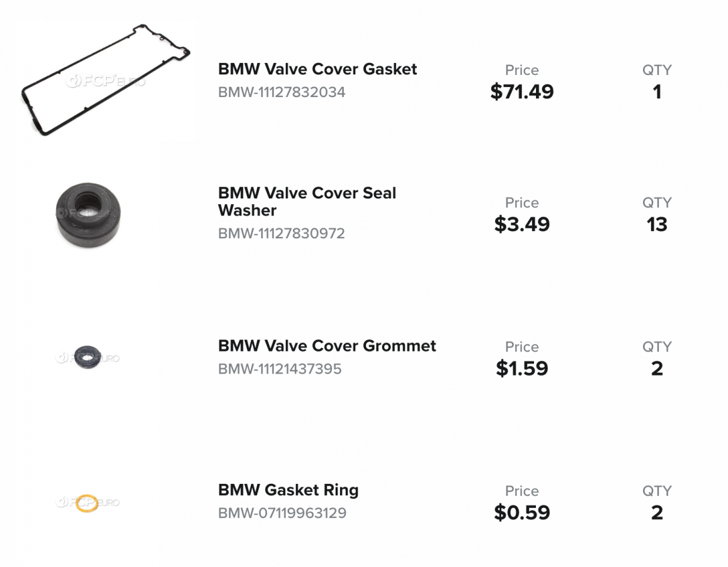The width and height of the screenshot is (728, 567).
Task: Select part number BMW-07119963129
Action: point(282,513)
